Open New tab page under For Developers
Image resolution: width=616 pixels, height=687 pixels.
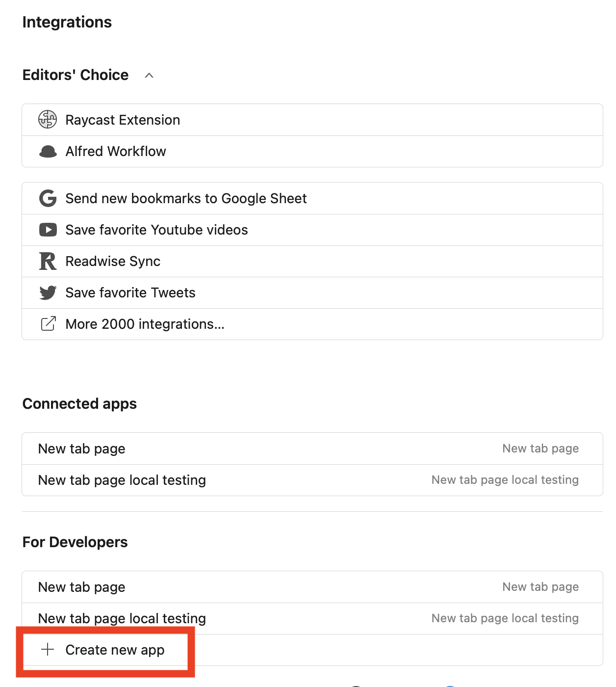[82, 587]
